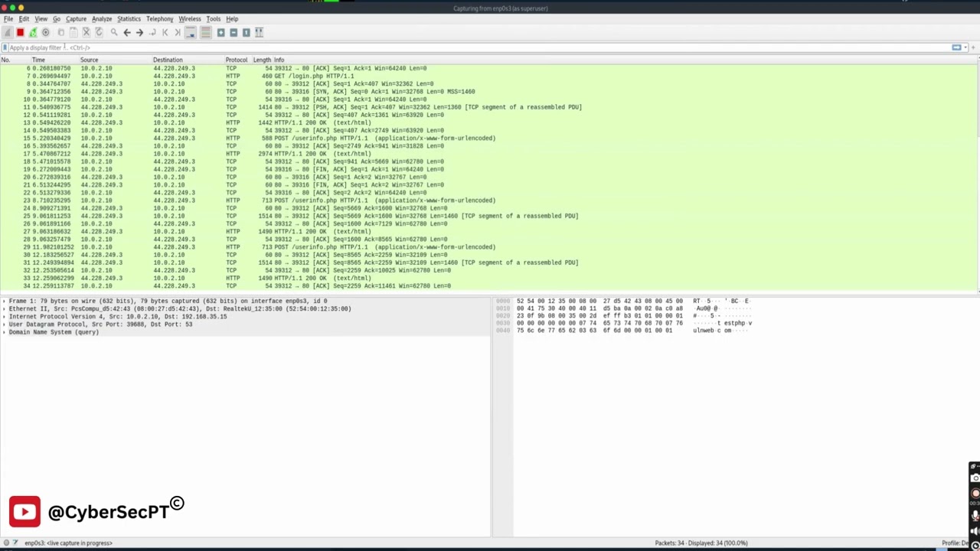The width and height of the screenshot is (980, 551).
Task: Expand Domain Name System (query) row
Action: [x=4, y=332]
